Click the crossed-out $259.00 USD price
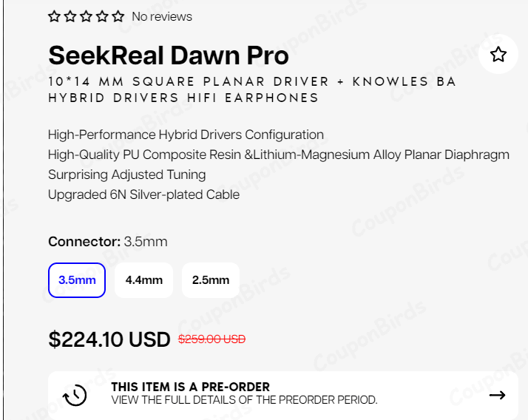This screenshot has width=528, height=420. [x=212, y=339]
